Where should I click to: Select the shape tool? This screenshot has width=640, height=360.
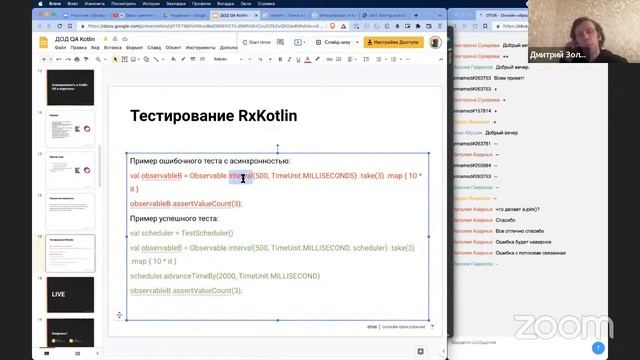pyautogui.click(x=146, y=60)
